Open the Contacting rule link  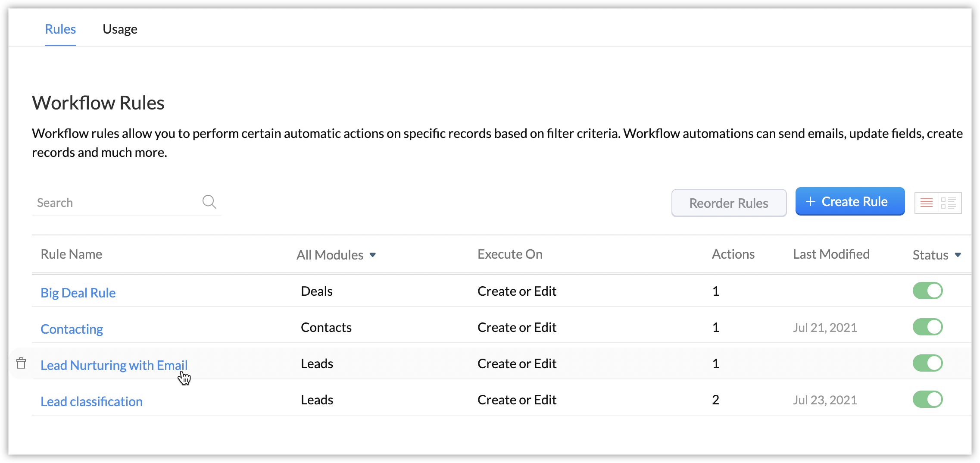click(x=72, y=329)
